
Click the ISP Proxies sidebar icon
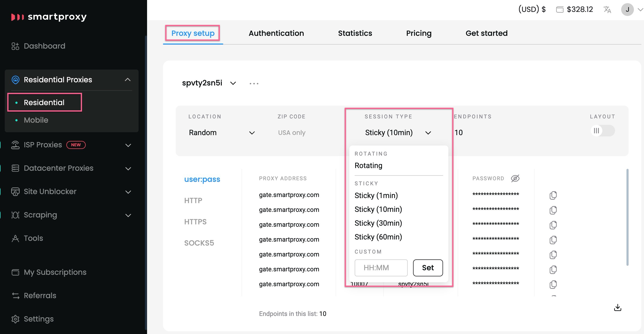[x=15, y=144]
